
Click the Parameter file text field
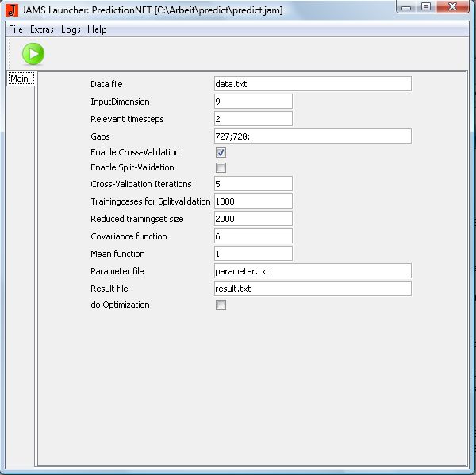pyautogui.click(x=313, y=271)
